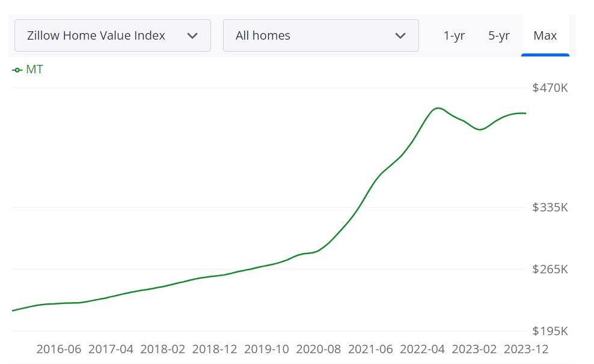Toggle the MT series legend marker icon
594x364 pixels.
pyautogui.click(x=16, y=69)
